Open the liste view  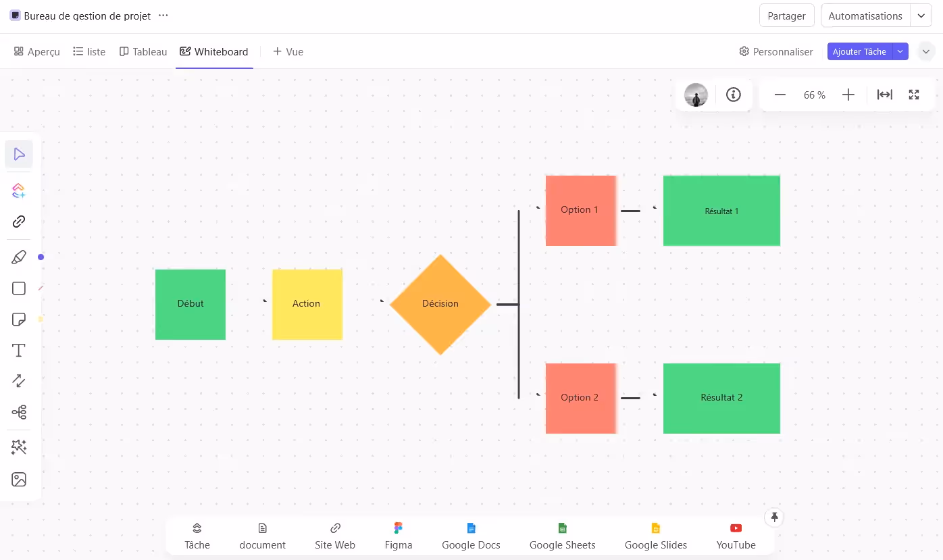tap(89, 51)
